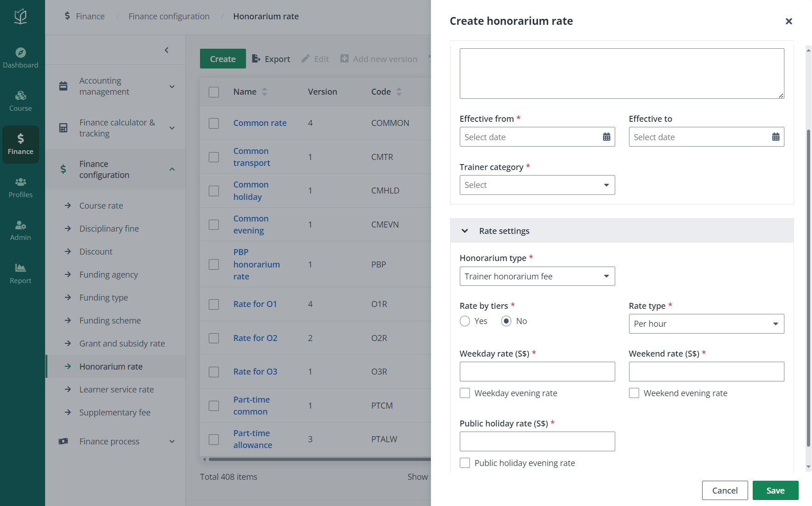Check the Rate for O1 row checkbox
Image resolution: width=812 pixels, height=506 pixels.
[x=214, y=304]
